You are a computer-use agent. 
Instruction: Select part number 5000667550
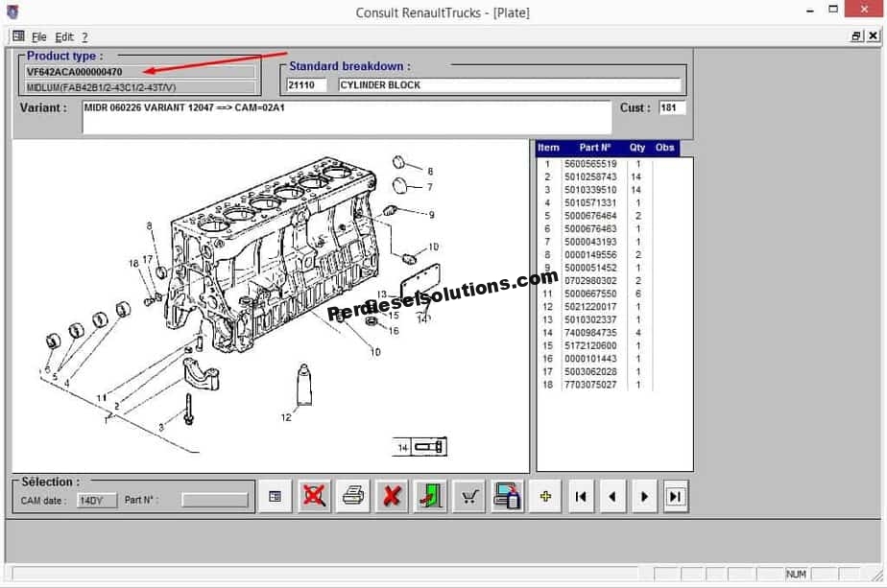click(590, 294)
